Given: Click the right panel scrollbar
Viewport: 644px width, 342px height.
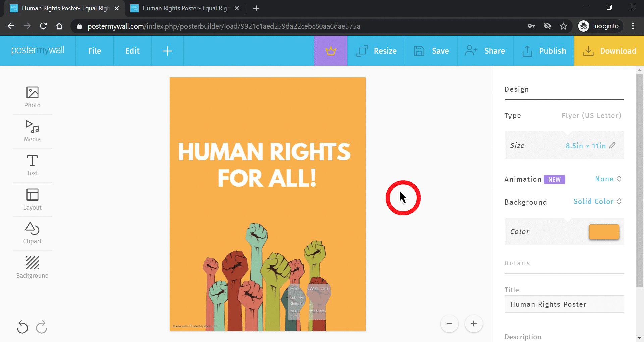Looking at the screenshot, I should [x=640, y=180].
